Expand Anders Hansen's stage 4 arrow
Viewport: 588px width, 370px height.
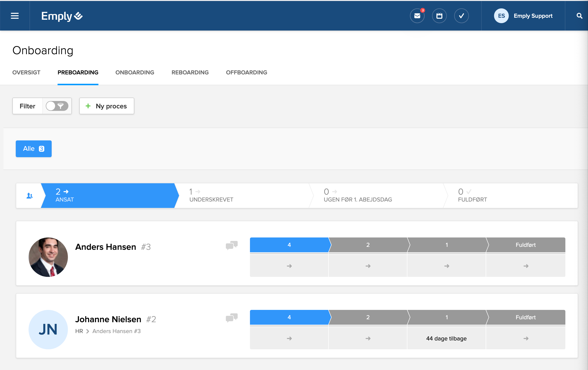coord(289,266)
